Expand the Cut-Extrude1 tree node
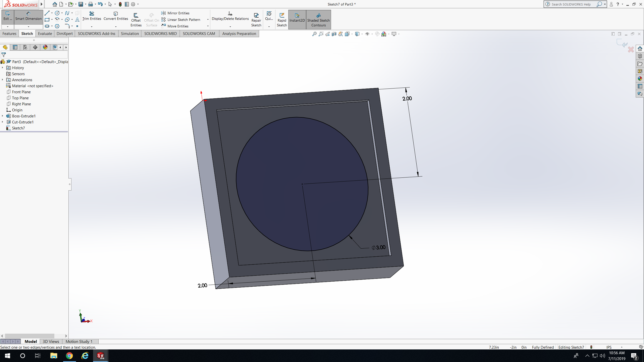The width and height of the screenshot is (644, 362). (3, 122)
